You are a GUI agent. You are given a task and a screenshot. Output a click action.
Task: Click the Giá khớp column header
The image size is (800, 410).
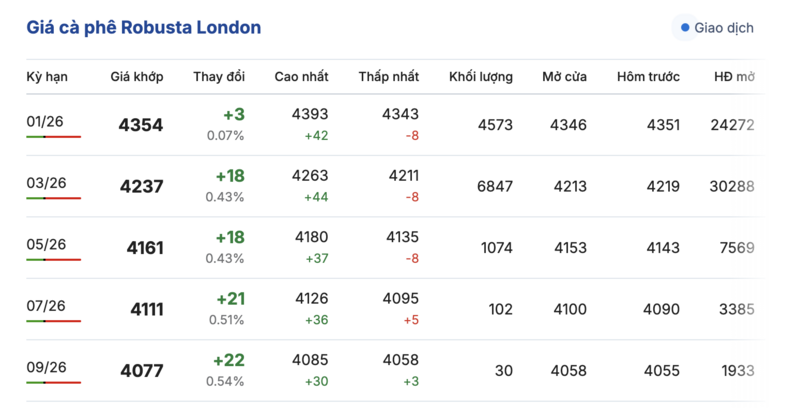pyautogui.click(x=137, y=76)
